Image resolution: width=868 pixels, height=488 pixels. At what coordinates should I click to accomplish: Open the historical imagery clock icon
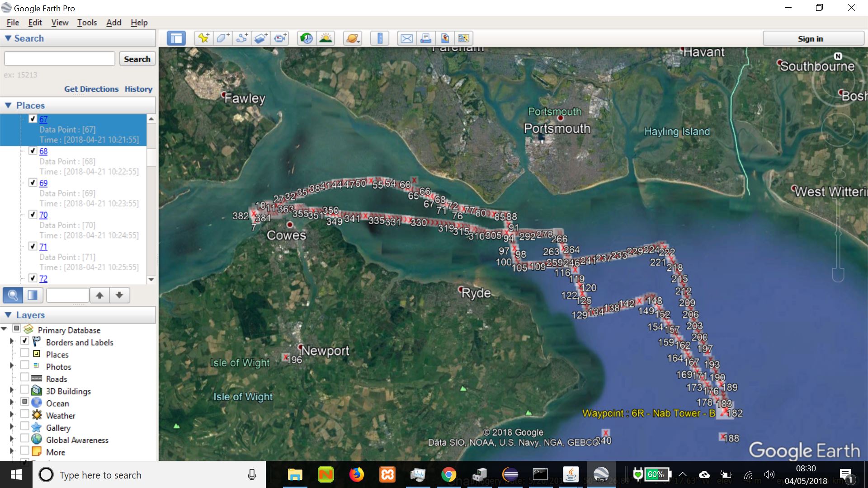(x=306, y=38)
